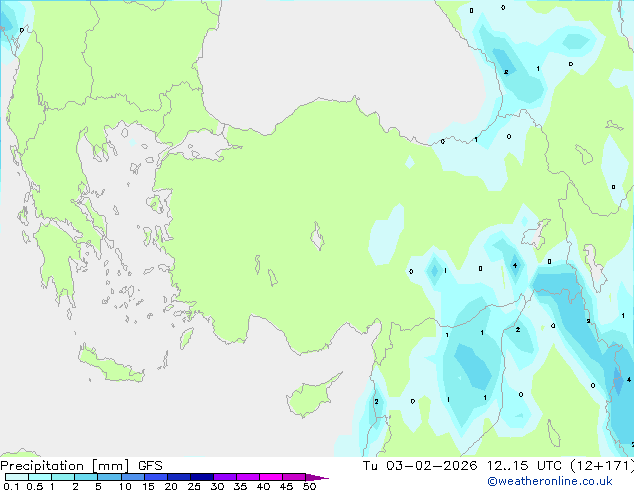Click the GFS model label
This screenshot has height=490, width=634.
tap(150, 466)
